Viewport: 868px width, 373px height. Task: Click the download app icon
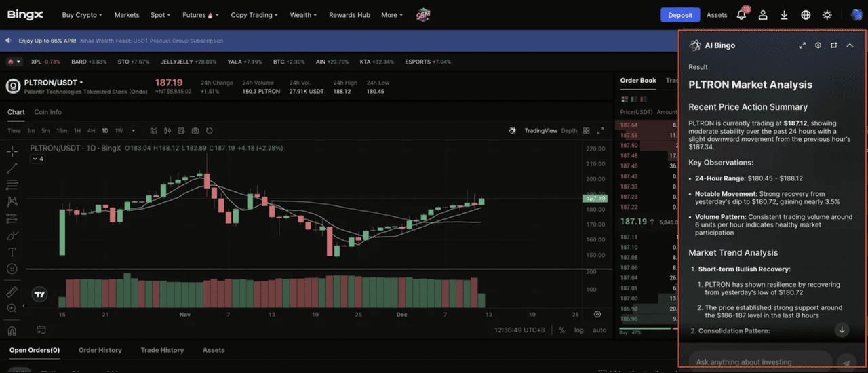coord(785,15)
